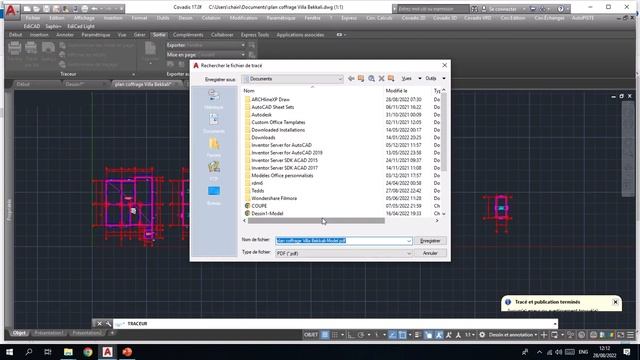The width and height of the screenshot is (640, 360).
Task: Toggle grid display icon in the status bar
Action: [x=325, y=335]
